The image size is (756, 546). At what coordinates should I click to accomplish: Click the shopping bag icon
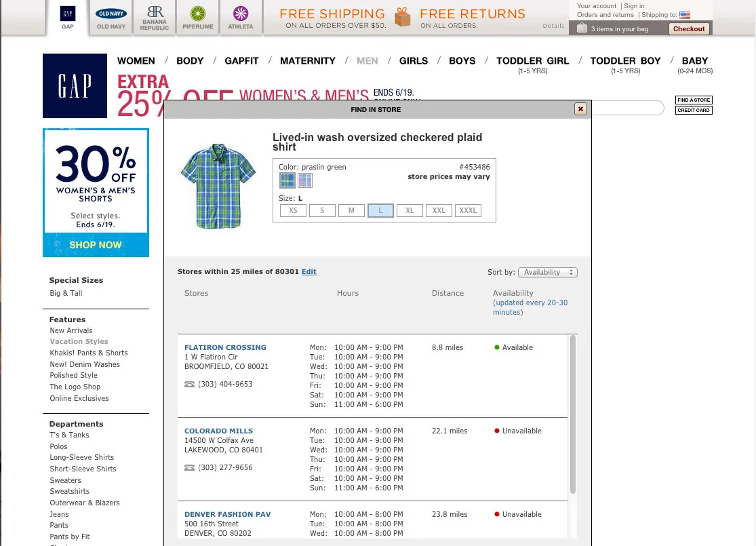tap(582, 28)
